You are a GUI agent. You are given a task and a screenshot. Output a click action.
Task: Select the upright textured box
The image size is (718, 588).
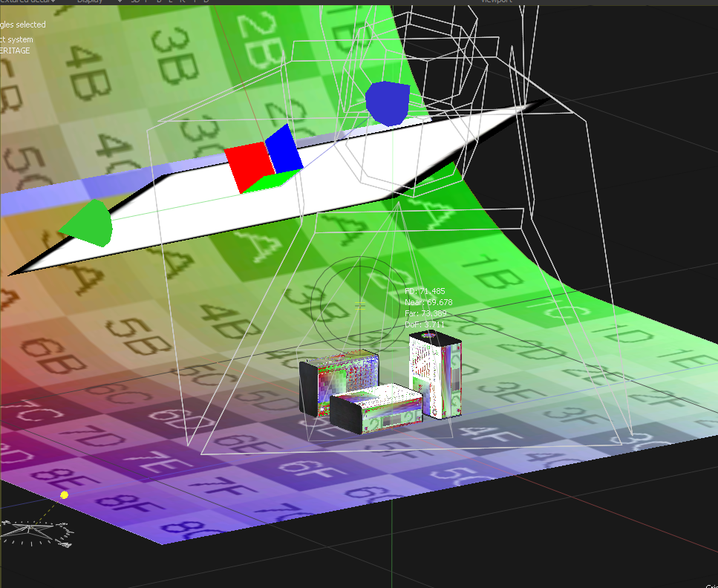coord(436,373)
